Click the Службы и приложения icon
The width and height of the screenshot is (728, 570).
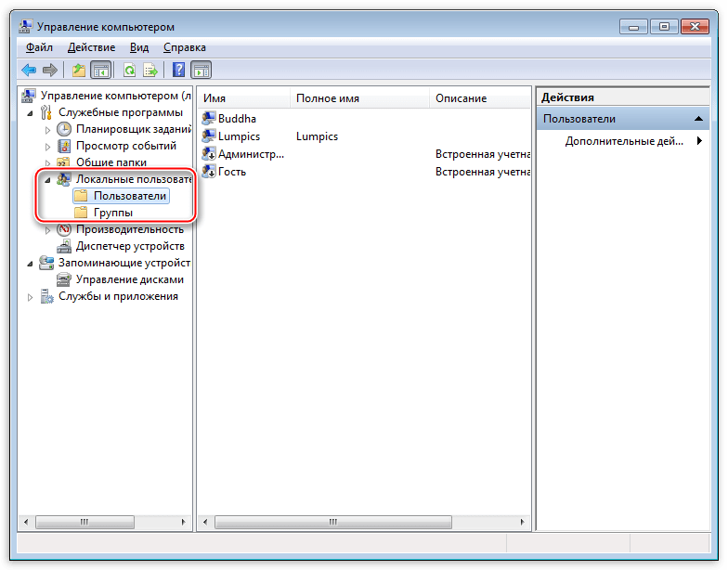[x=46, y=295]
